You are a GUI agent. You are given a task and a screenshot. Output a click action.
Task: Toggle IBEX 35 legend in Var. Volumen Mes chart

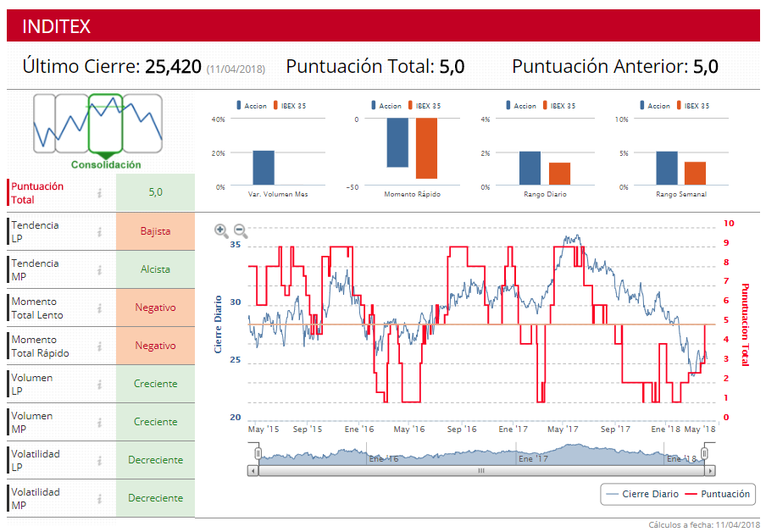[290, 106]
